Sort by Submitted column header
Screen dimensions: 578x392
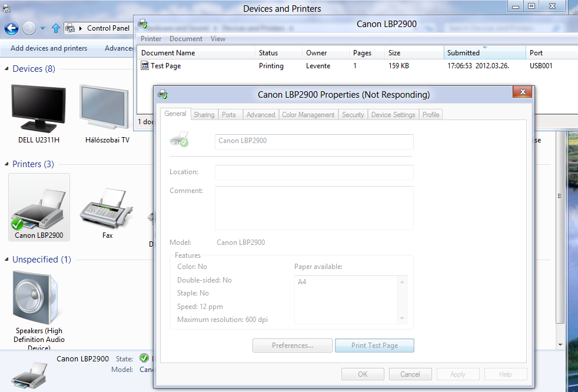click(485, 53)
